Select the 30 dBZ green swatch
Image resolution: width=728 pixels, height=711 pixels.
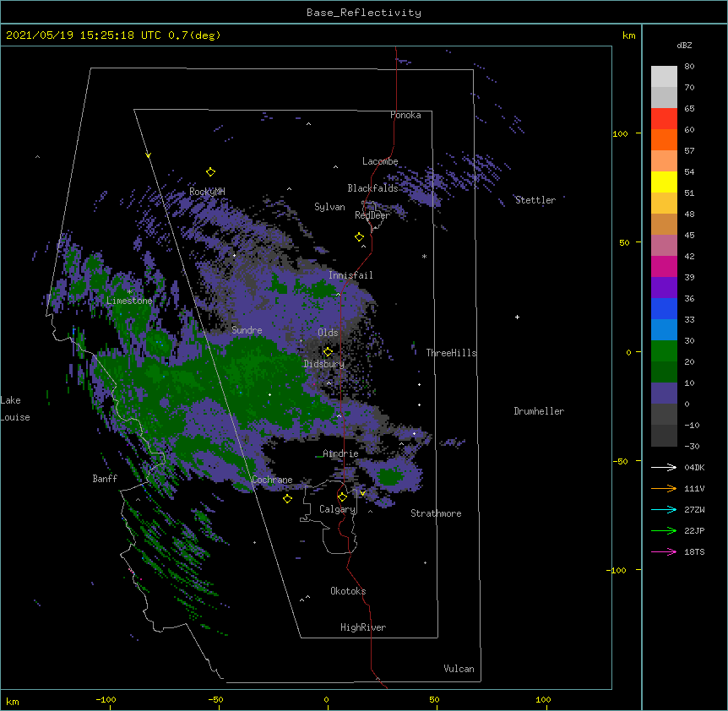coord(664,351)
